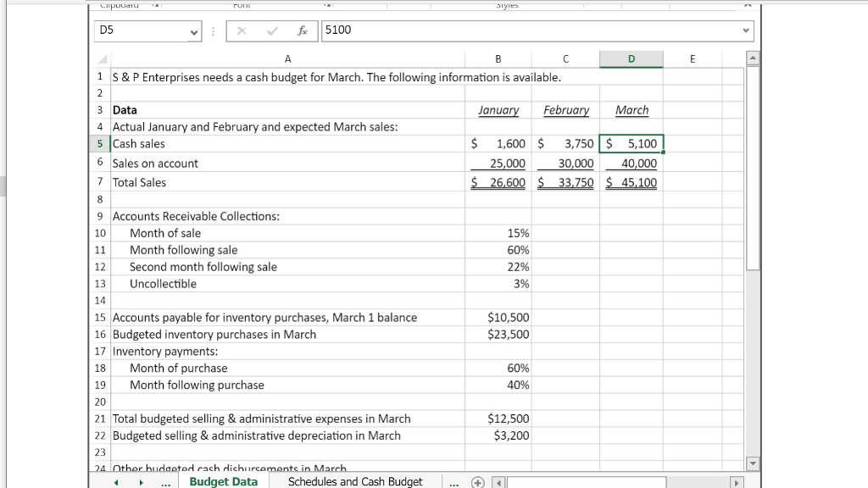Select row 5 header
This screenshot has width=868, height=488.
pyautogui.click(x=99, y=143)
